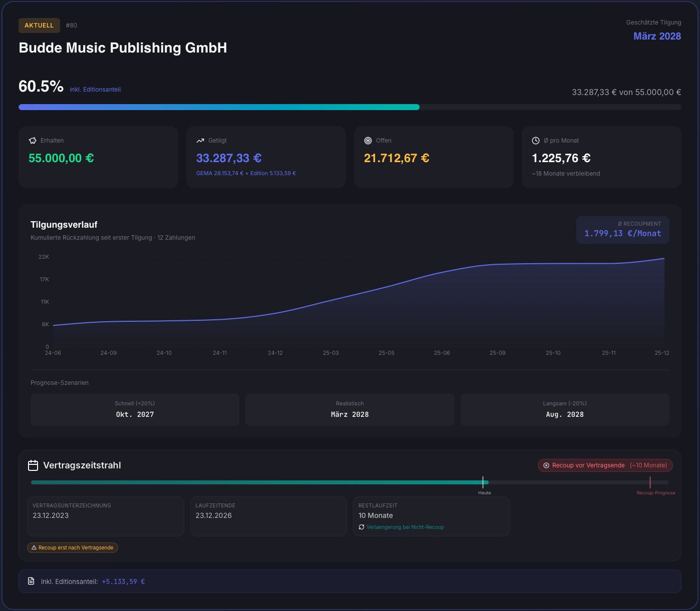Choose the Langsam (-20%) scenario card
This screenshot has width=700, height=611.
(x=564, y=409)
